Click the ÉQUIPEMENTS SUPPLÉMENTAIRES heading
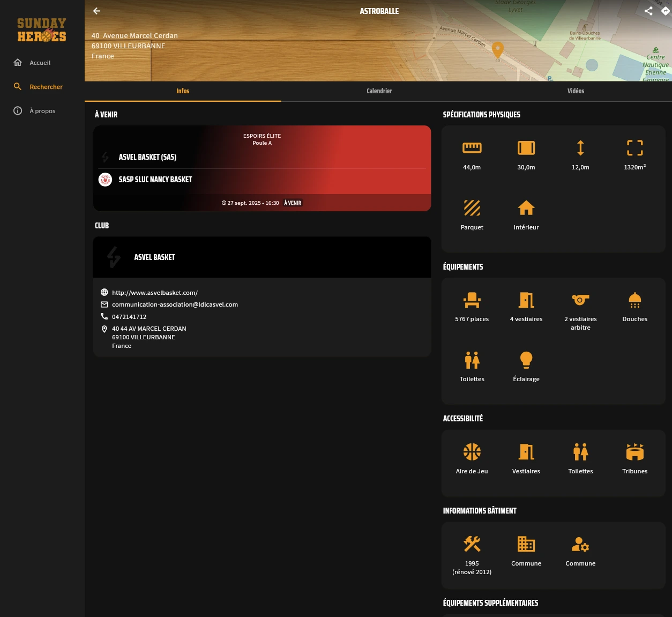The height and width of the screenshot is (617, 672). [490, 603]
